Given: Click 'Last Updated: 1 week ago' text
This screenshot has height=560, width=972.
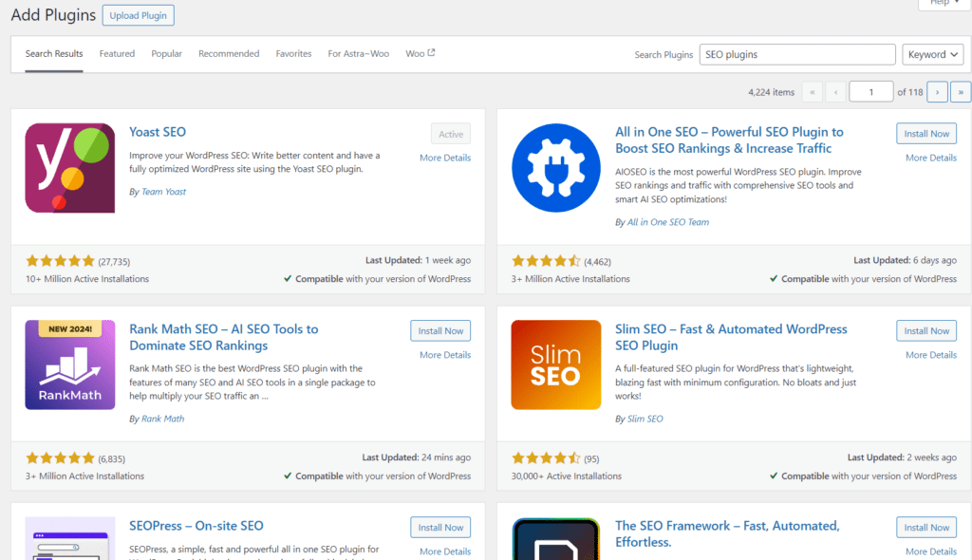Looking at the screenshot, I should 418,260.
